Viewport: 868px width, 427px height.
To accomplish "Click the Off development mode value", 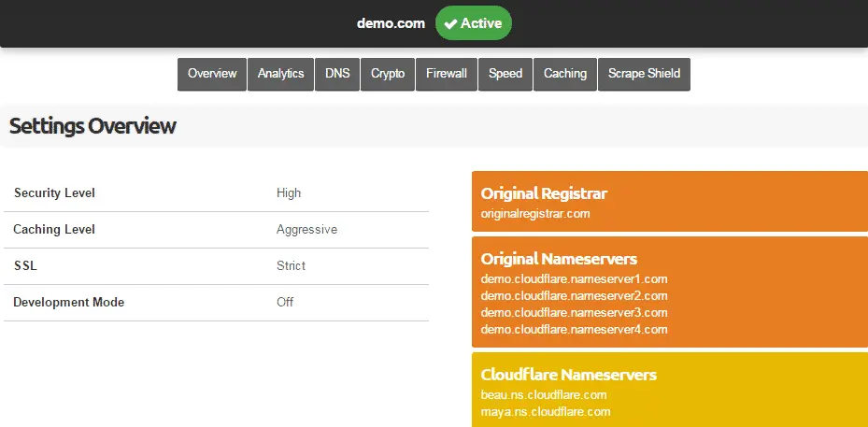I will coord(285,303).
